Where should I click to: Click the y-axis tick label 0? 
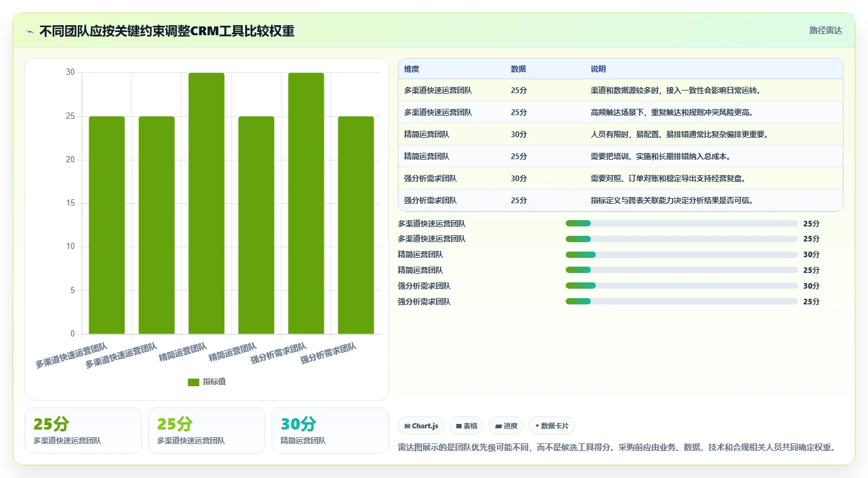pos(72,334)
